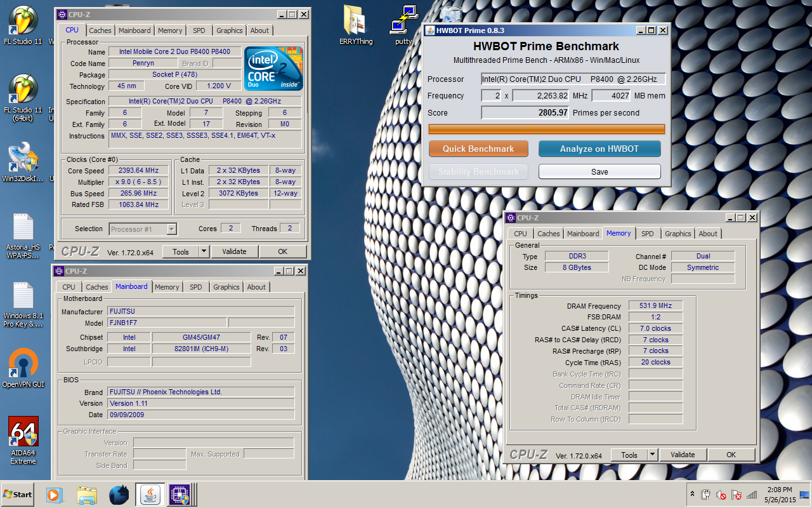Save the HWBOT Prime result
This screenshot has height=508, width=812.
click(599, 171)
